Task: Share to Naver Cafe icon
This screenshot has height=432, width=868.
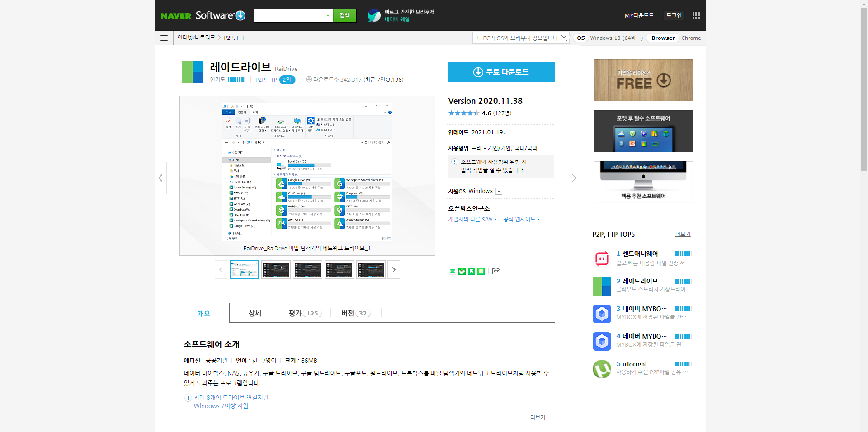Action: click(x=462, y=271)
